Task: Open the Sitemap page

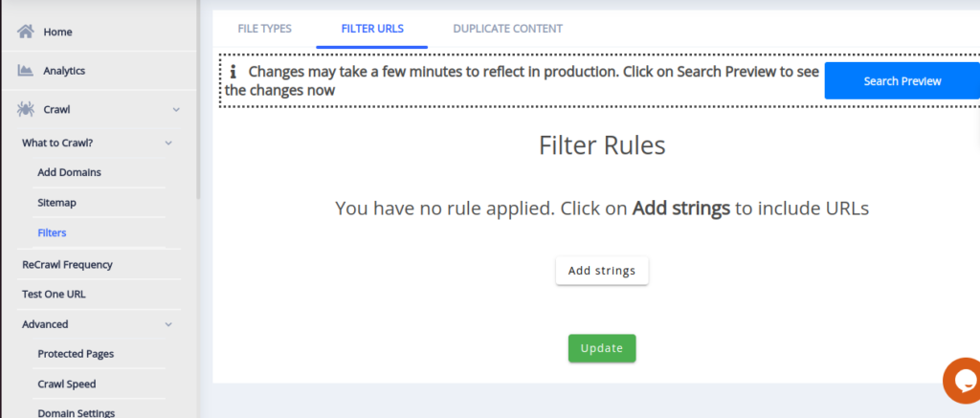Action: click(56, 203)
